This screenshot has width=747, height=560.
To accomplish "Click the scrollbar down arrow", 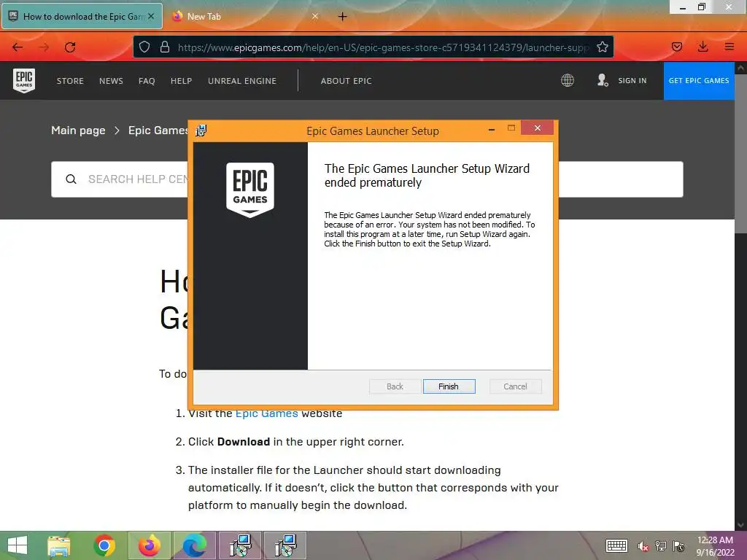I will pos(741,525).
